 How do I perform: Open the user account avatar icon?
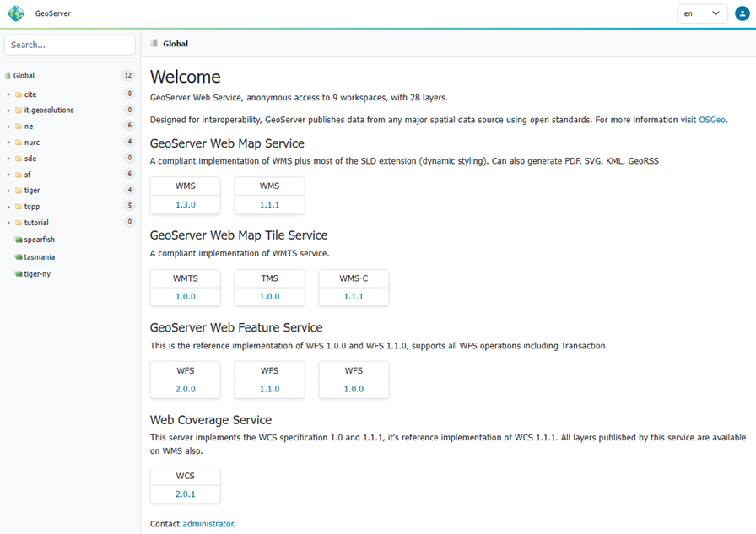pyautogui.click(x=742, y=13)
